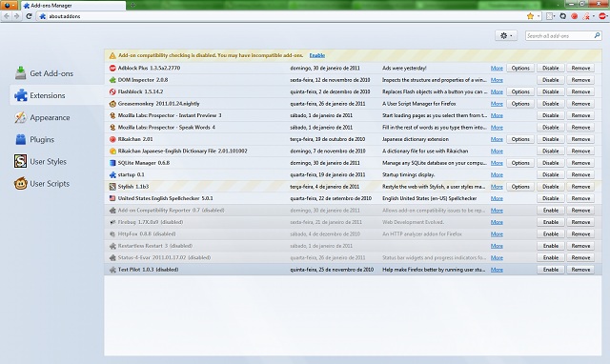Open the Firefox application menu button

(9, 5)
